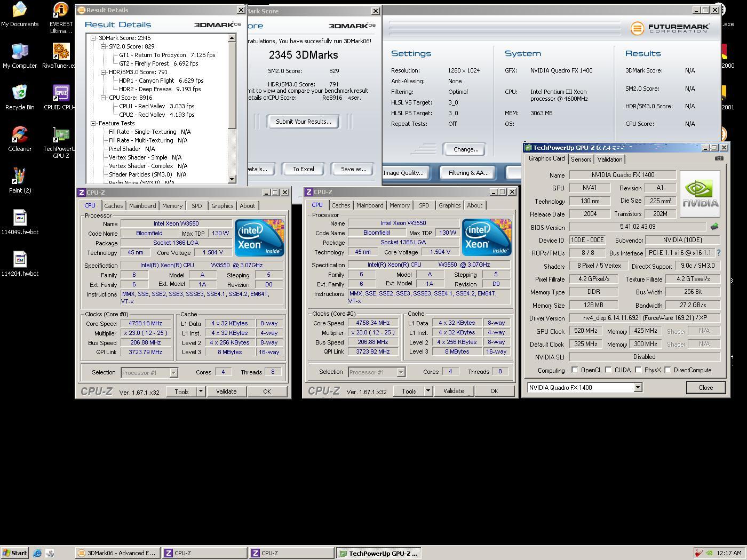Viewport: 747px width, 560px height.
Task: Open Graphics tab in left CPU-Z
Action: tap(222, 206)
